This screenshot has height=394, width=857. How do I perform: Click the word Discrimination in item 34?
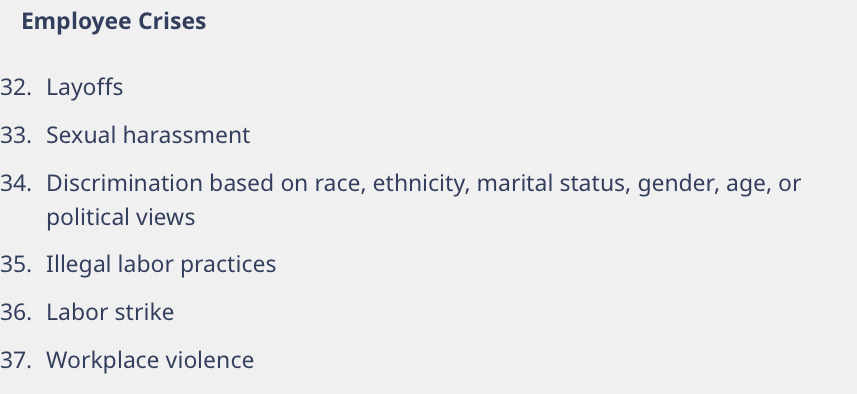click(x=125, y=183)
